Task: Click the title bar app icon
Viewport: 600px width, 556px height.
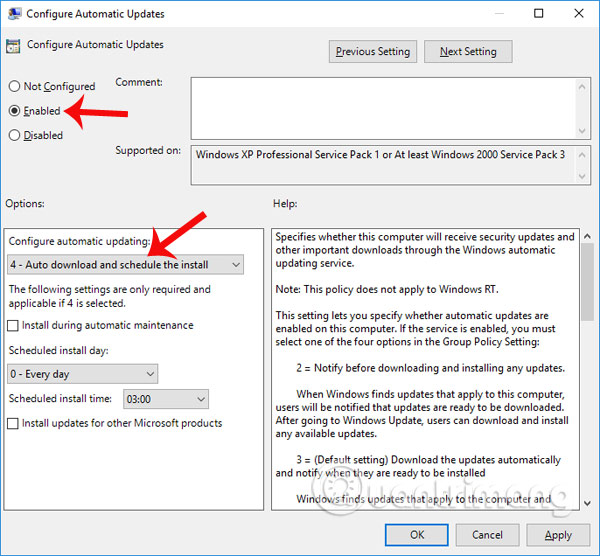Action: pos(14,14)
